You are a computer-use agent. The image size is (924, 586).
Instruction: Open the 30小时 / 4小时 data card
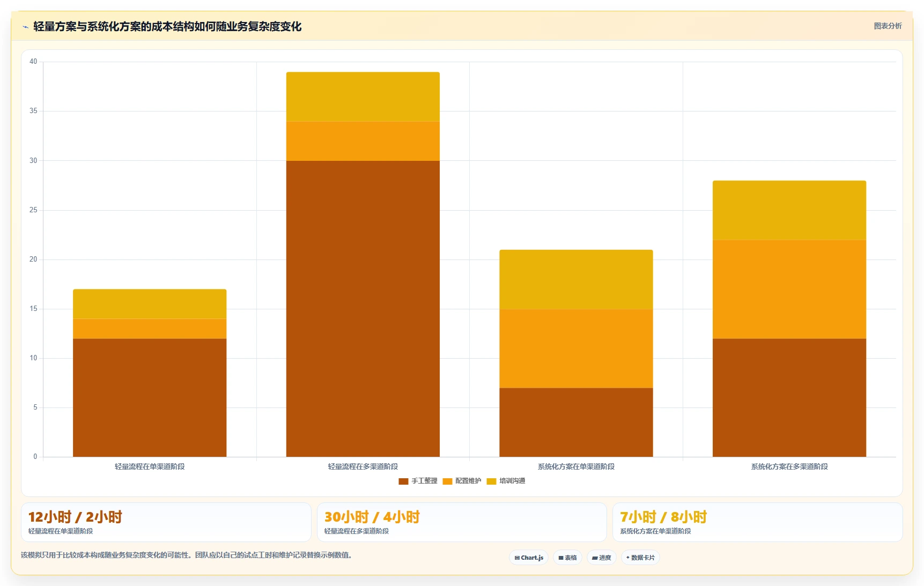point(462,522)
